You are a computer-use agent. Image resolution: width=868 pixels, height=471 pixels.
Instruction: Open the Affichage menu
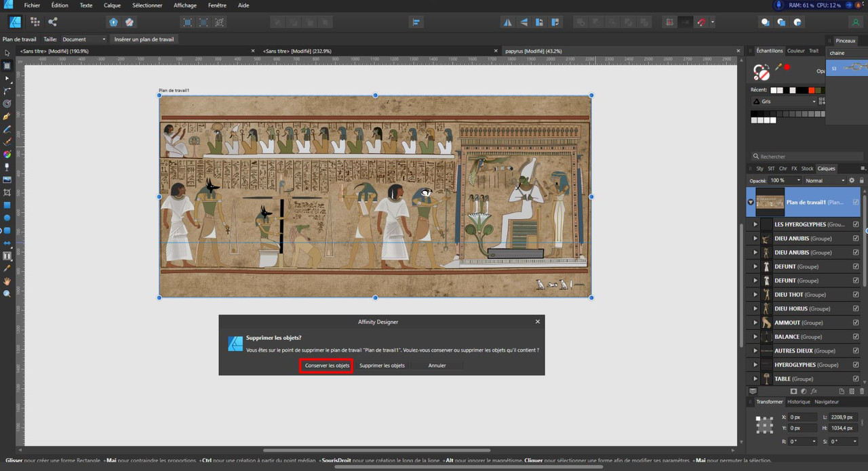click(x=185, y=5)
